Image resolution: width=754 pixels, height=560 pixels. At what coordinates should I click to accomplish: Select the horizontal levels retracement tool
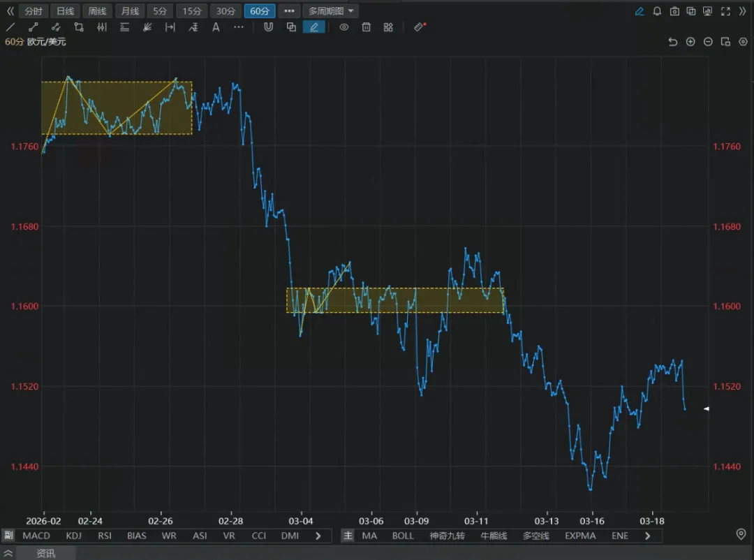pos(124,27)
